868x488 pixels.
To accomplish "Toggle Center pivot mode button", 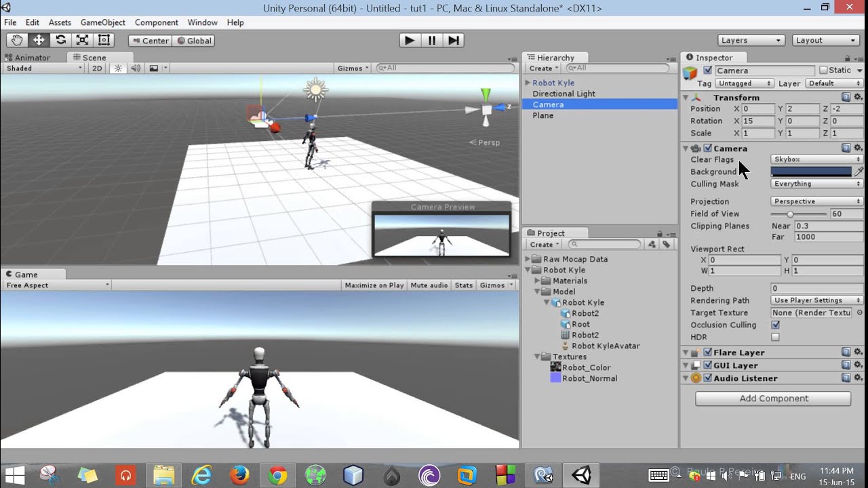I will tap(150, 41).
